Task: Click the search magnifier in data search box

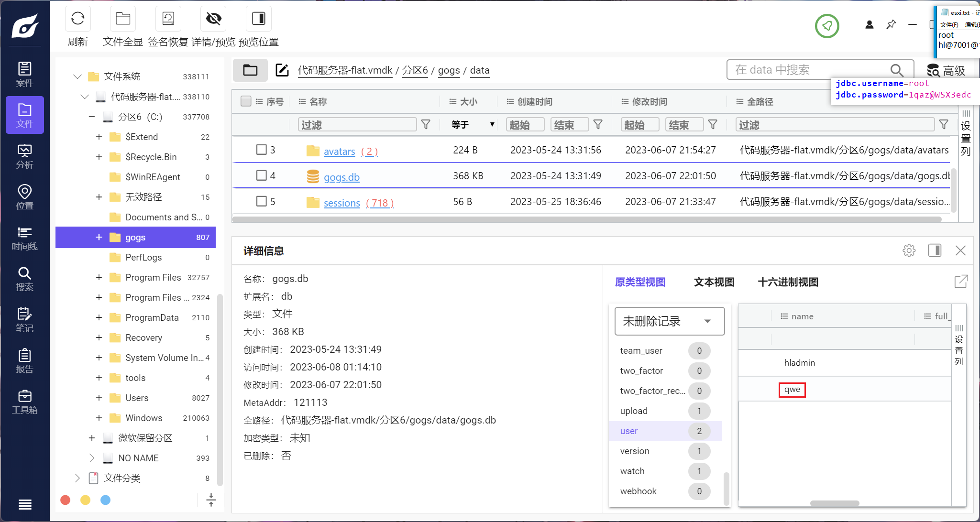Action: point(897,70)
